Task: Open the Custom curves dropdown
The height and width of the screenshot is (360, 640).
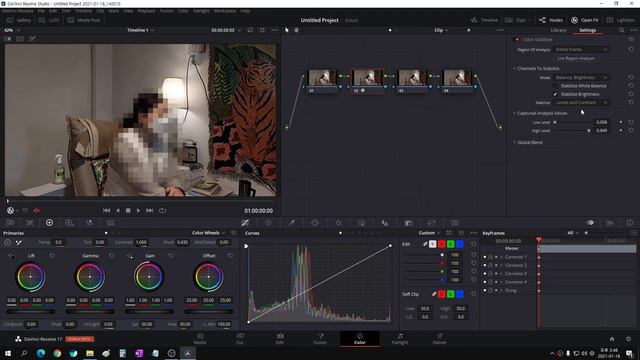Action: pyautogui.click(x=429, y=233)
